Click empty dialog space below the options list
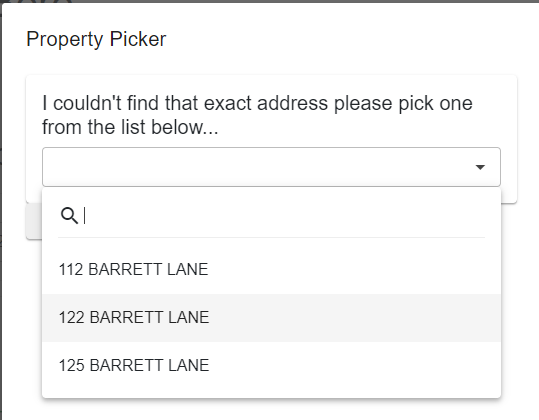Viewport: 539px width, 420px height. [271, 410]
